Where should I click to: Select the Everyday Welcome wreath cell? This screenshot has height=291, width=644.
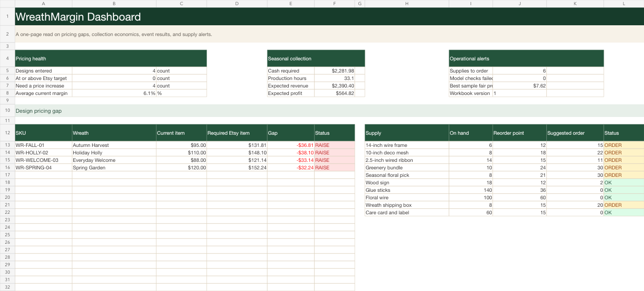pos(114,160)
